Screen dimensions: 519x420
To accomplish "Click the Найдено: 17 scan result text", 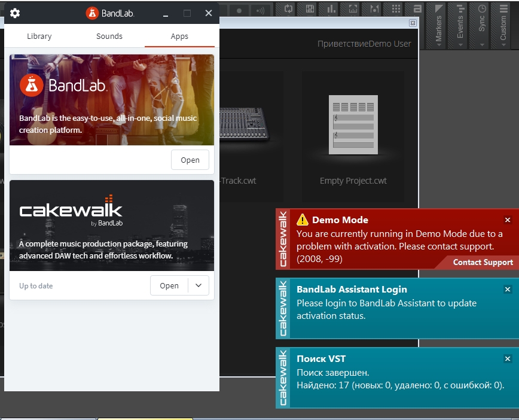I will point(401,385).
